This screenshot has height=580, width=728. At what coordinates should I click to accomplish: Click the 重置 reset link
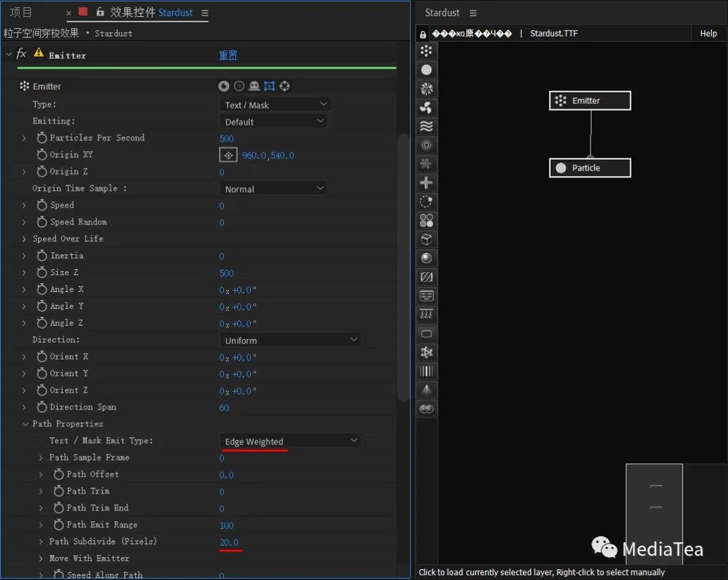point(228,55)
